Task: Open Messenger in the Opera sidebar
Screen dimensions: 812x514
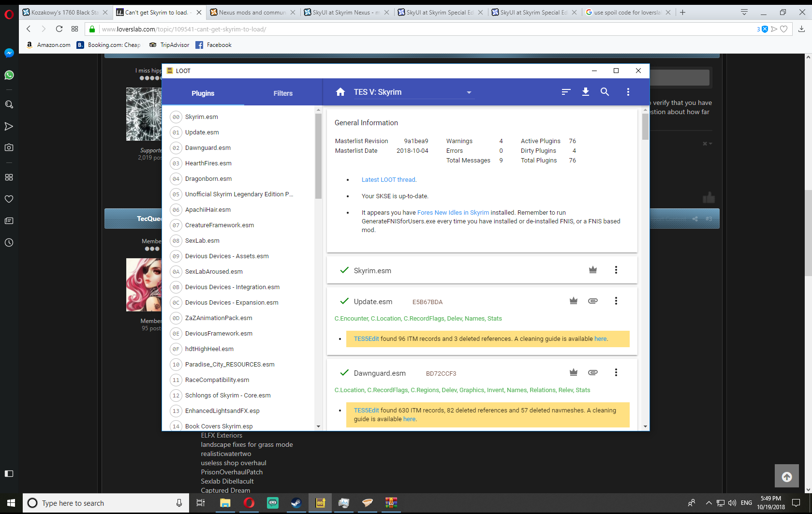Action: coord(9,53)
